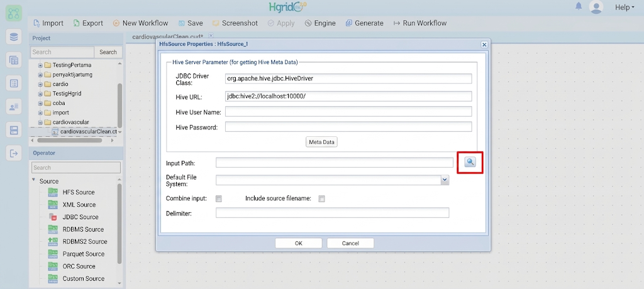
Task: Close the HfsSource Properties dialog
Action: click(x=484, y=45)
